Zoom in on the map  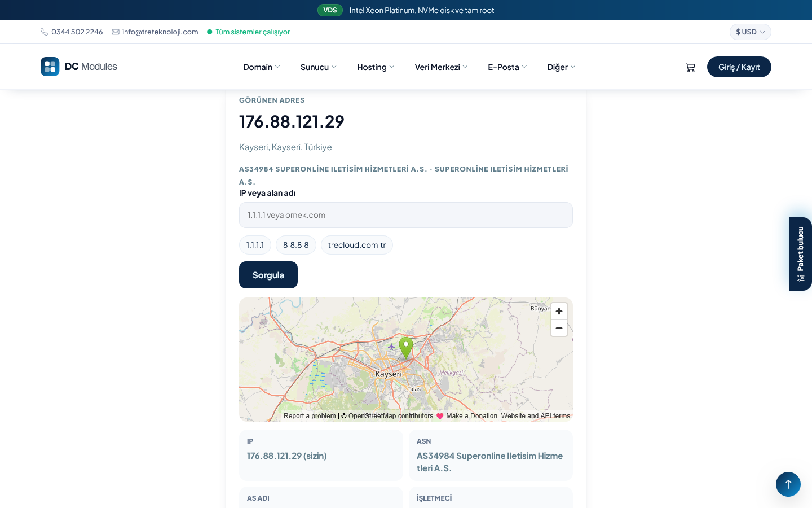coord(559,312)
